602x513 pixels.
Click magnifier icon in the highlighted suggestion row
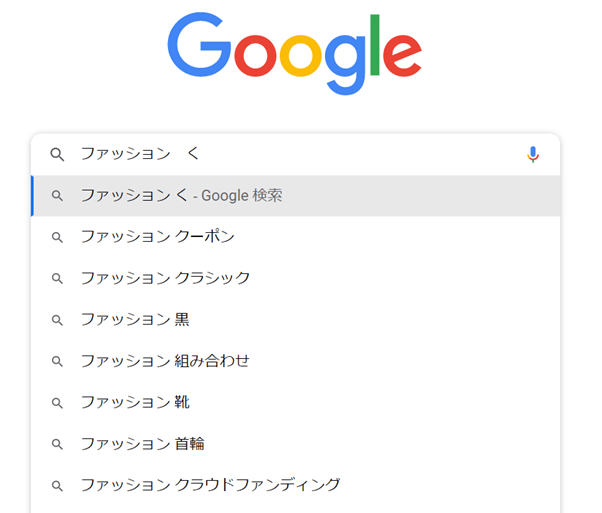pyautogui.click(x=58, y=196)
